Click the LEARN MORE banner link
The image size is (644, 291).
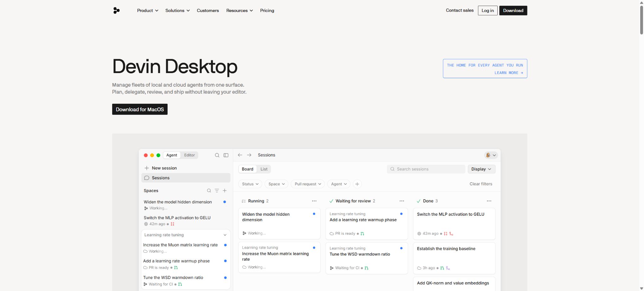pos(509,73)
